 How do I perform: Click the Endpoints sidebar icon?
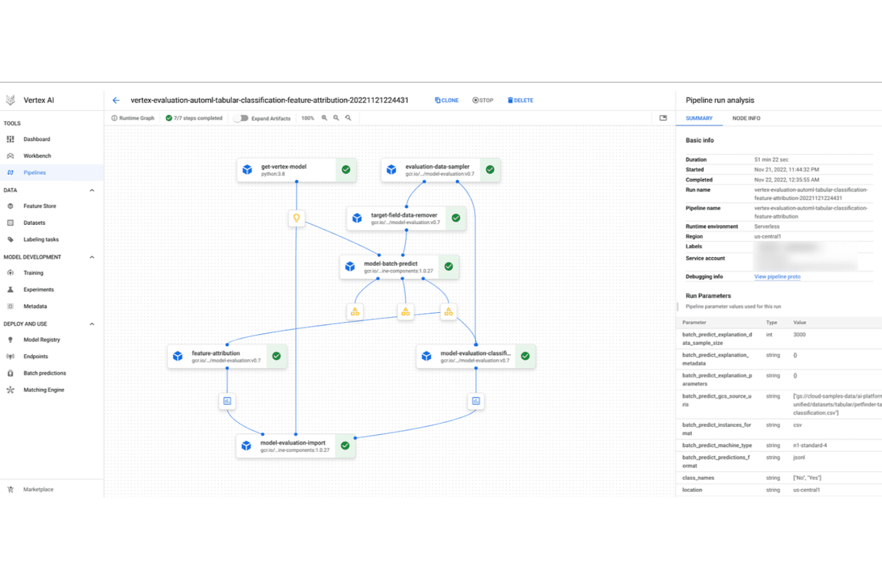click(10, 356)
